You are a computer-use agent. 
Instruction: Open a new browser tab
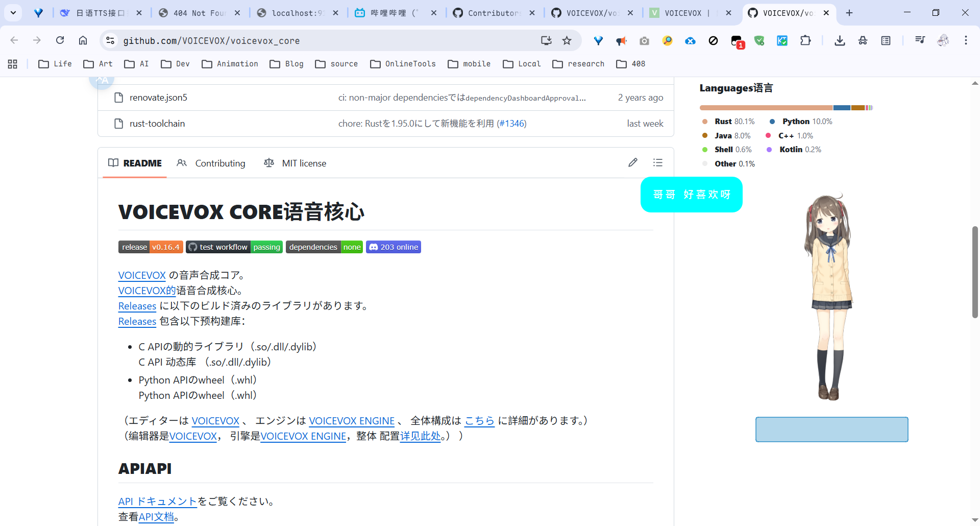pyautogui.click(x=849, y=13)
